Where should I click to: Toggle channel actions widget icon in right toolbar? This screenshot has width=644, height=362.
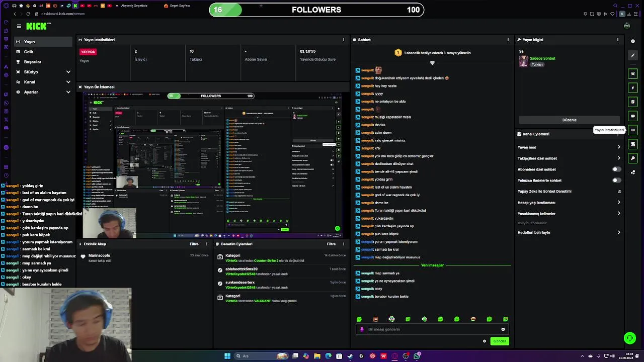tap(633, 144)
